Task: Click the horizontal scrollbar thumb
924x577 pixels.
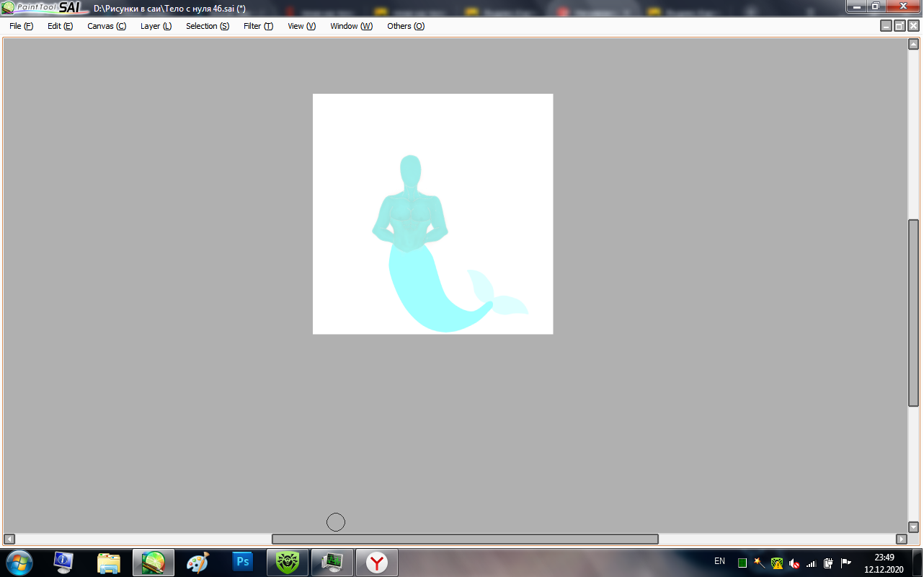Action: pyautogui.click(x=465, y=539)
